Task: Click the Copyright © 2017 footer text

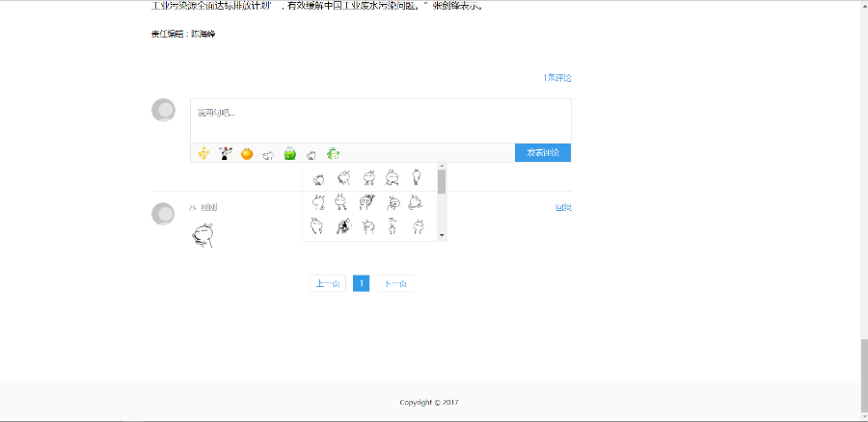Action: (429, 403)
